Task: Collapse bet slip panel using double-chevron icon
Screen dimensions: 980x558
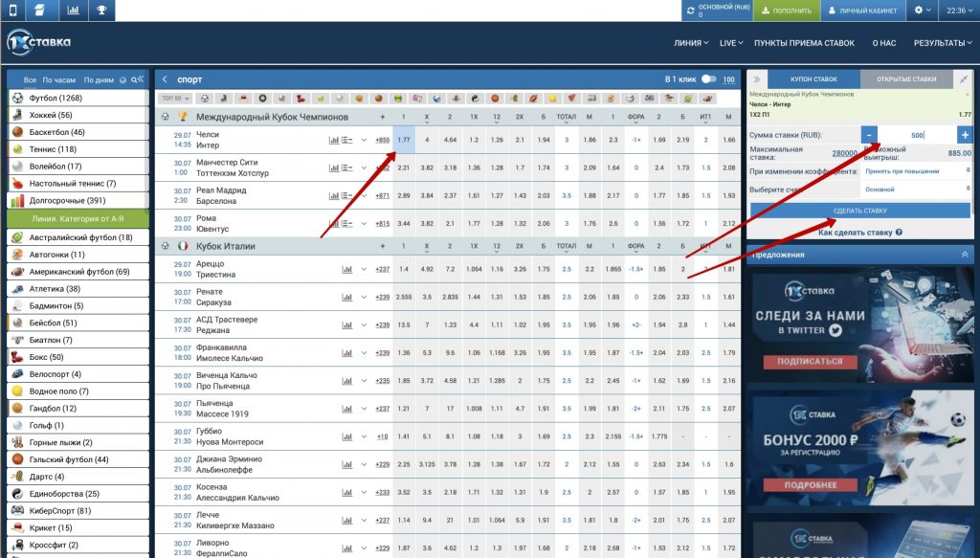Action: point(757,79)
